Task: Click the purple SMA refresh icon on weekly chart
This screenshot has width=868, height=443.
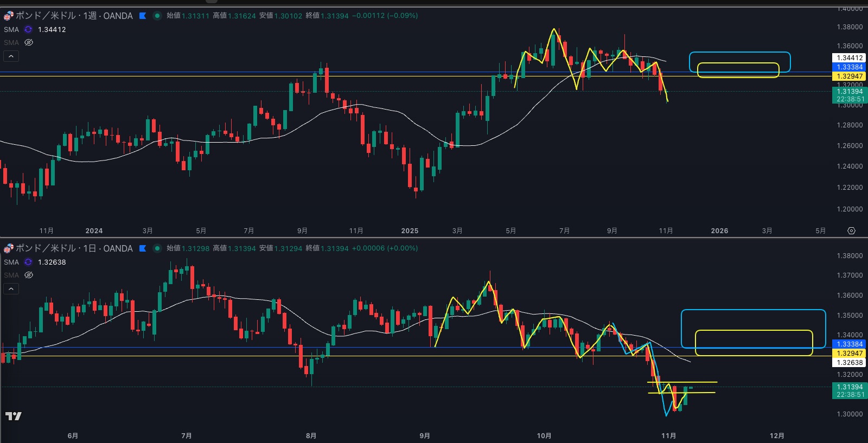Action: click(28, 29)
